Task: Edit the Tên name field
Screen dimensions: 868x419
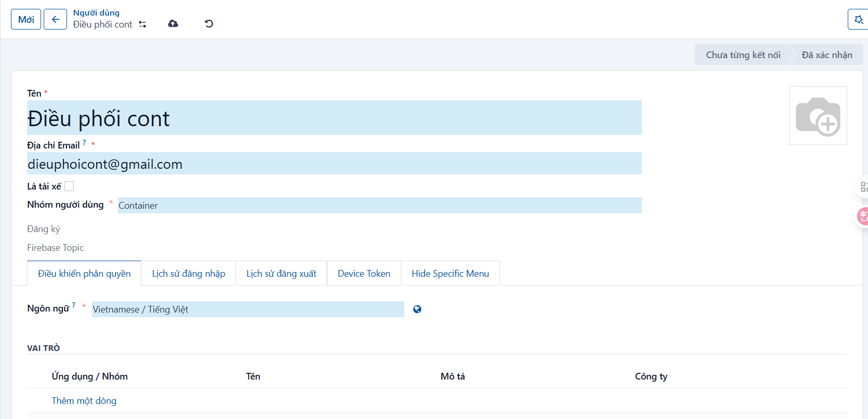Action: coord(334,118)
